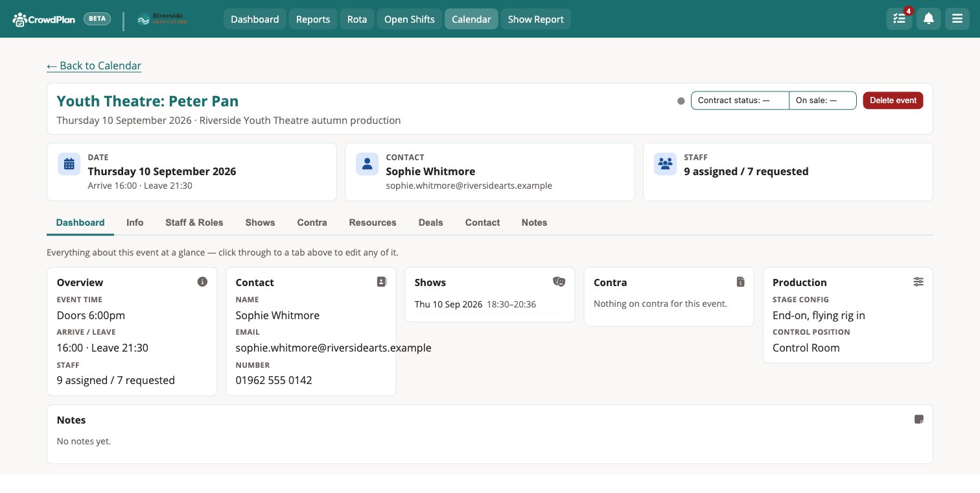980x493 pixels.
Task: Open the On sale dropdown
Action: pos(822,101)
